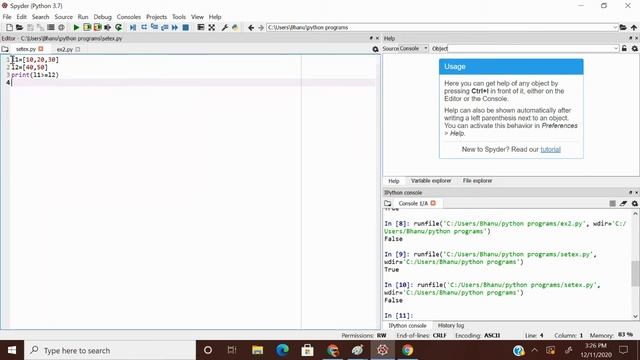Open file using toolbar folder icon

pos(19,27)
